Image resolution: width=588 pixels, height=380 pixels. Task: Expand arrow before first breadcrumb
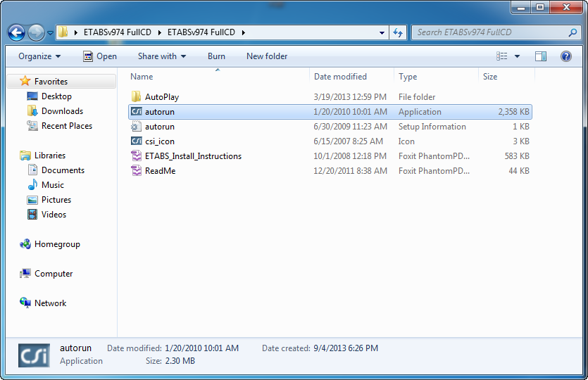tap(76, 32)
